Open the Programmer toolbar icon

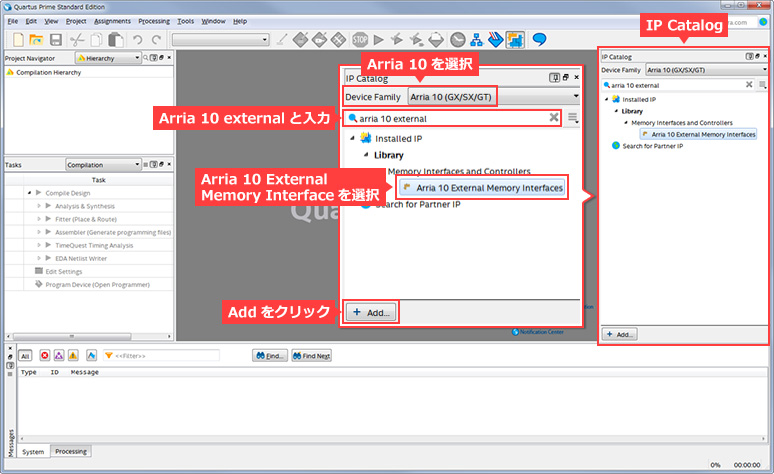click(x=496, y=40)
